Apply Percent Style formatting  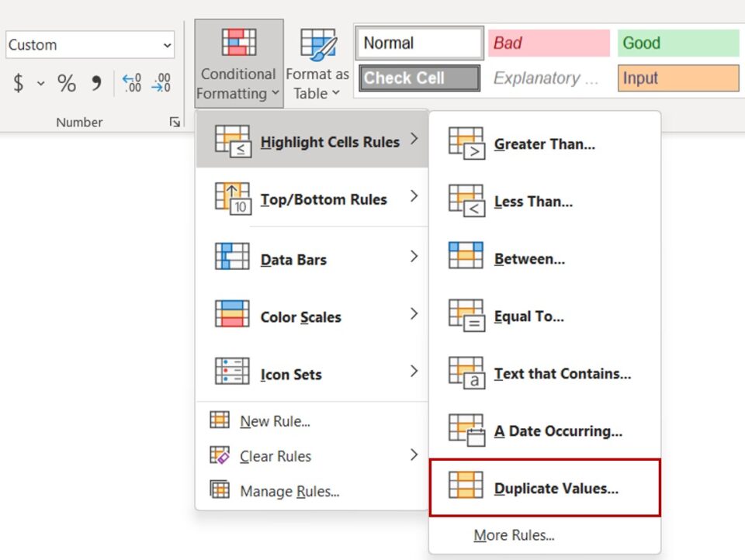pyautogui.click(x=67, y=83)
